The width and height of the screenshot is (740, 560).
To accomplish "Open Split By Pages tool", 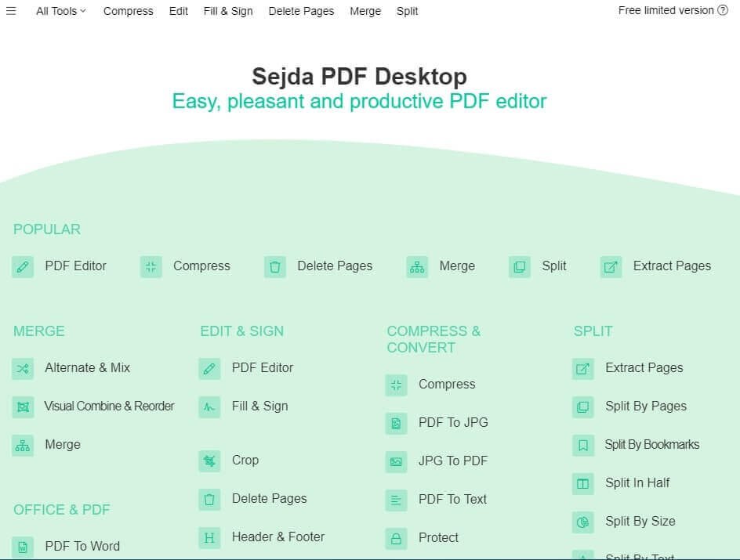I will click(646, 406).
